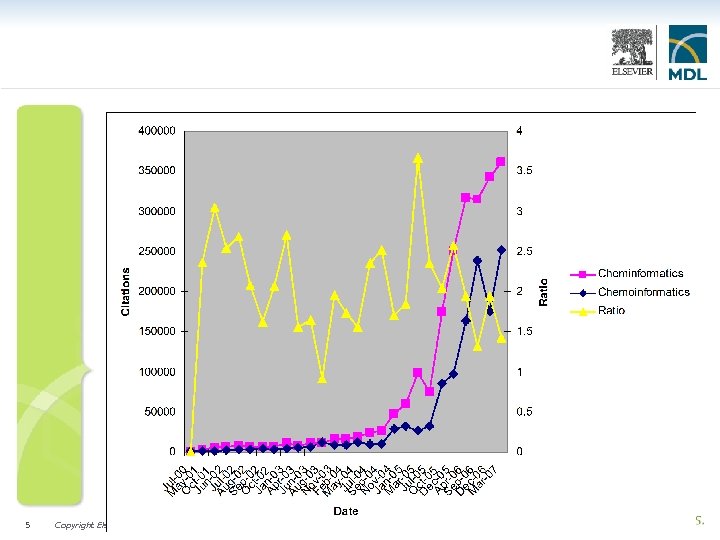Click the 1.5 ratio axis label
720x540 pixels.
pos(524,332)
